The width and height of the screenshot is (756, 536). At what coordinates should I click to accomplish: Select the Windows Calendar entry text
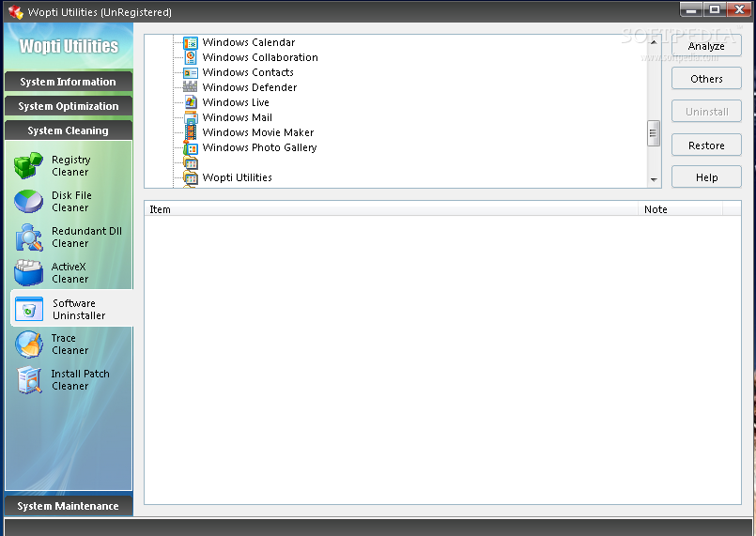click(249, 42)
